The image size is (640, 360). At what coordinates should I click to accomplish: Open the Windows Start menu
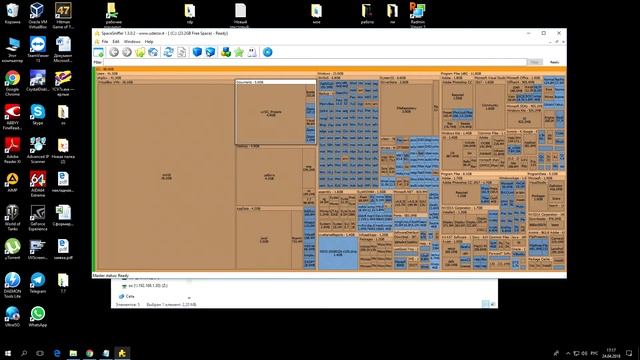8,353
